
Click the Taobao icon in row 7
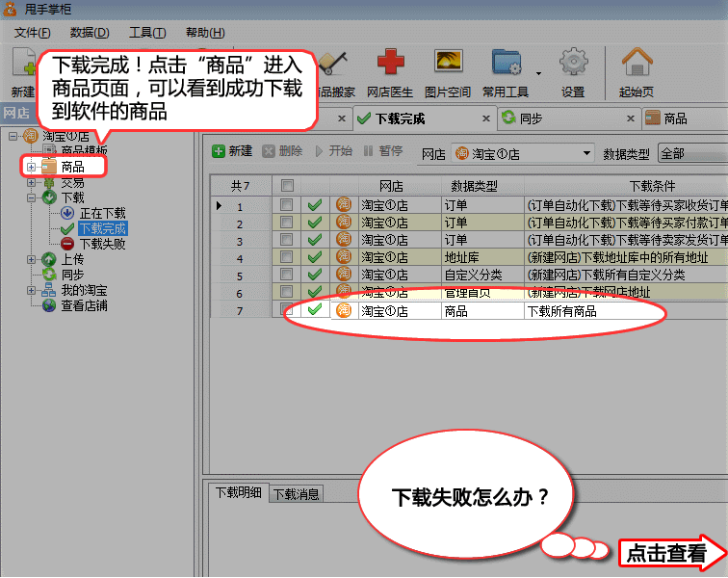(344, 310)
